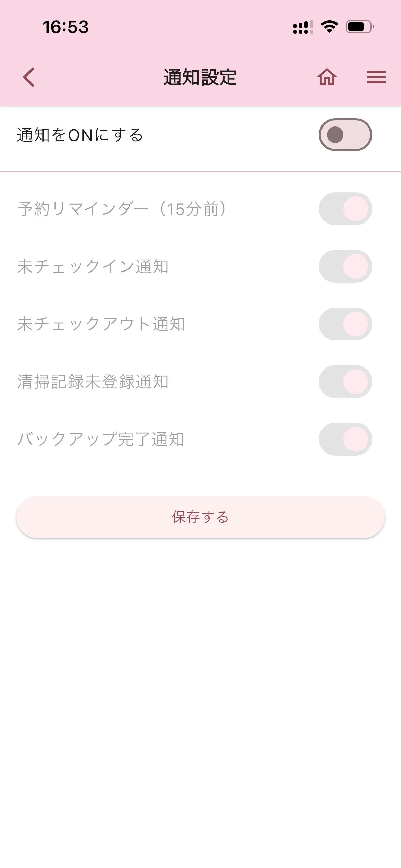401x868 pixels.
Task: Tap the 未チェックイン通知 label text
Action: pos(93,266)
